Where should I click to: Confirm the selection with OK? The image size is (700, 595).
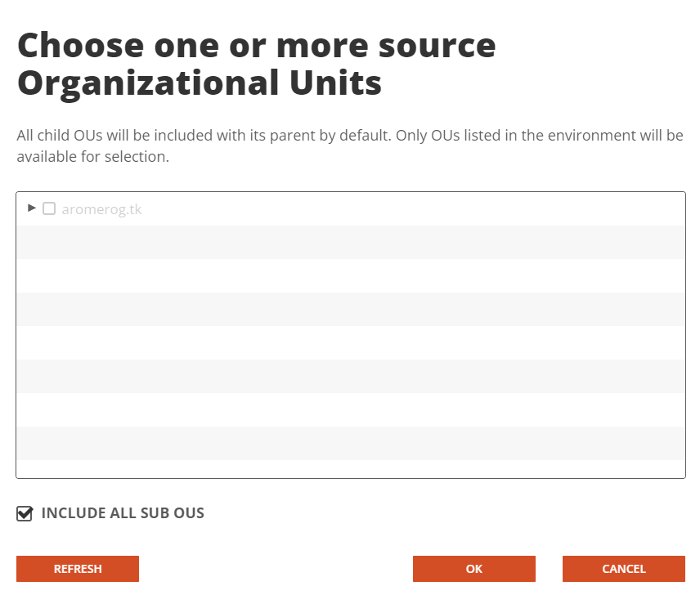[474, 569]
